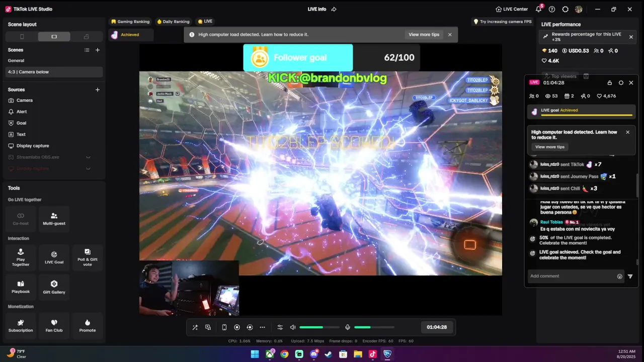Open chat panel settings gear
Image resolution: width=644 pixels, height=362 pixels.
[621, 82]
